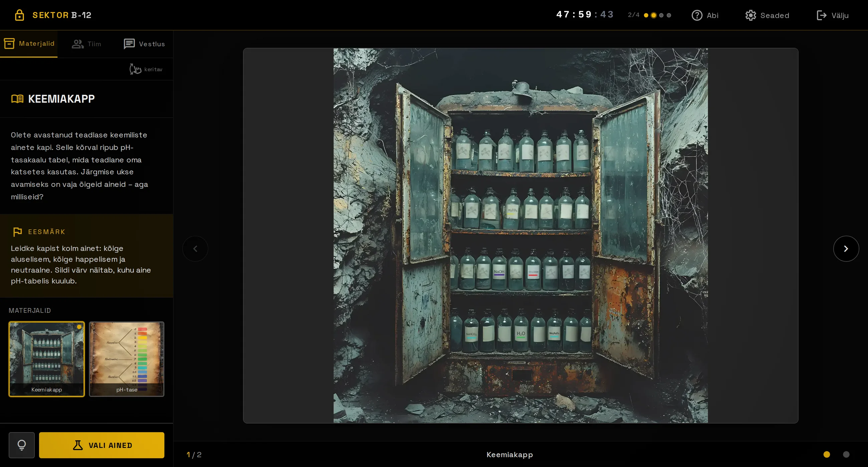The height and width of the screenshot is (467, 868).
Task: Go to next image with right chevron
Action: pos(846,249)
